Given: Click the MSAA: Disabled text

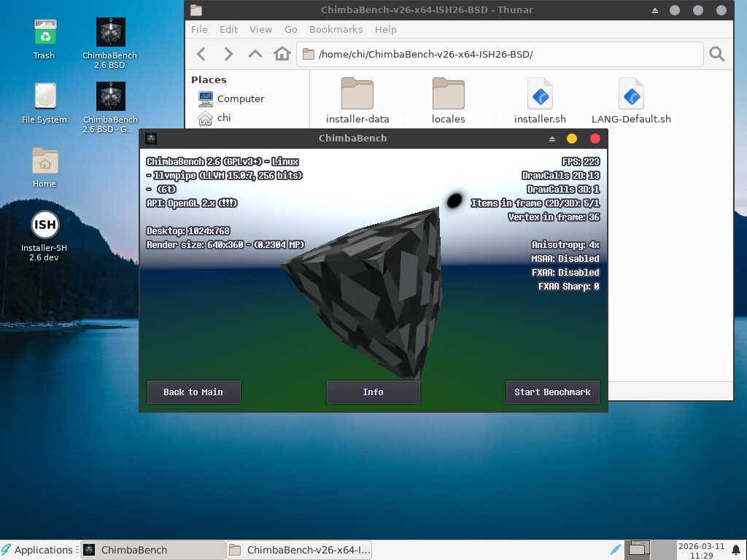Looking at the screenshot, I should 565,259.
